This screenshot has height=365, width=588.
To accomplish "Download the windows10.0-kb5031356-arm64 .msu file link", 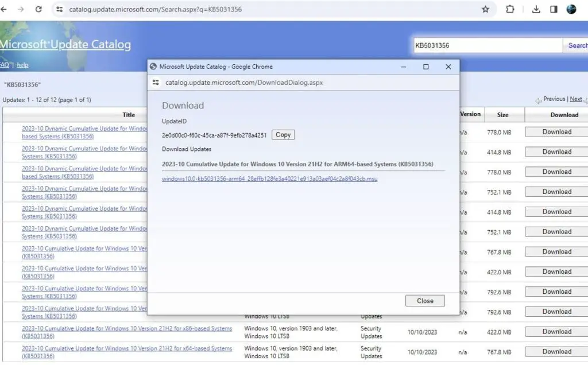I will [x=269, y=178].
